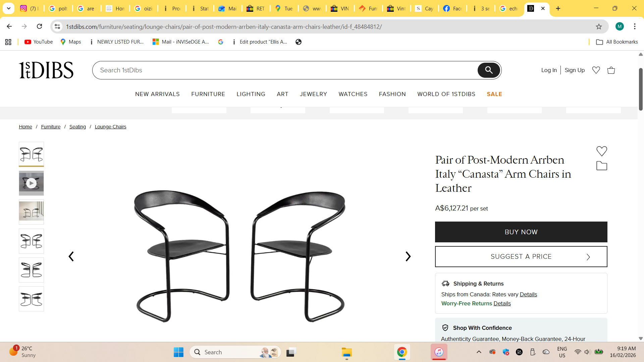644x362 pixels.
Task: Focus the Search 1stDibs field
Action: pyautogui.click(x=285, y=70)
